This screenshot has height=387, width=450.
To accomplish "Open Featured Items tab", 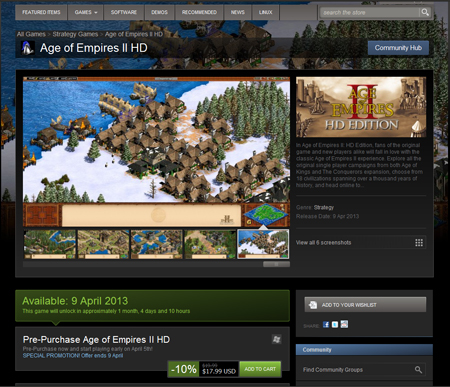I will [x=41, y=12].
